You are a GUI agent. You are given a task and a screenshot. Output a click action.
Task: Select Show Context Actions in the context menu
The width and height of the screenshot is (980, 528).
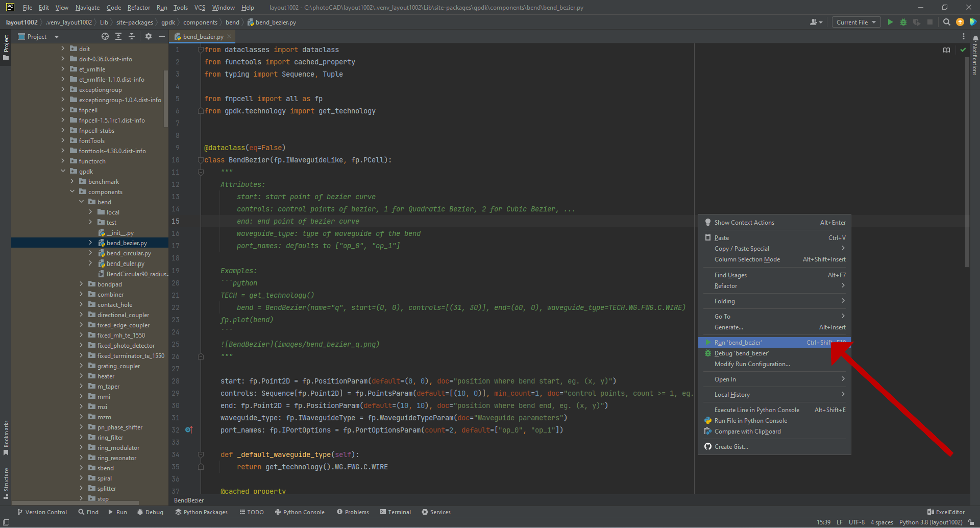pos(774,222)
